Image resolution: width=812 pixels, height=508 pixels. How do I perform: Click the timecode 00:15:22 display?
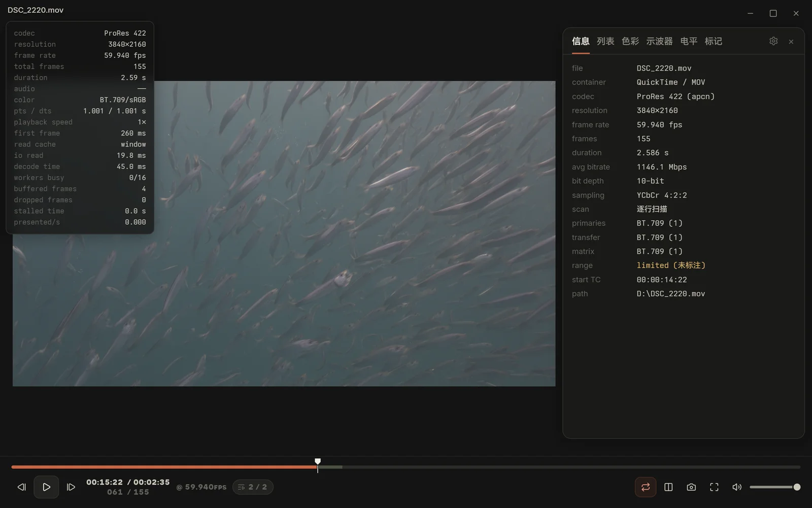105,482
